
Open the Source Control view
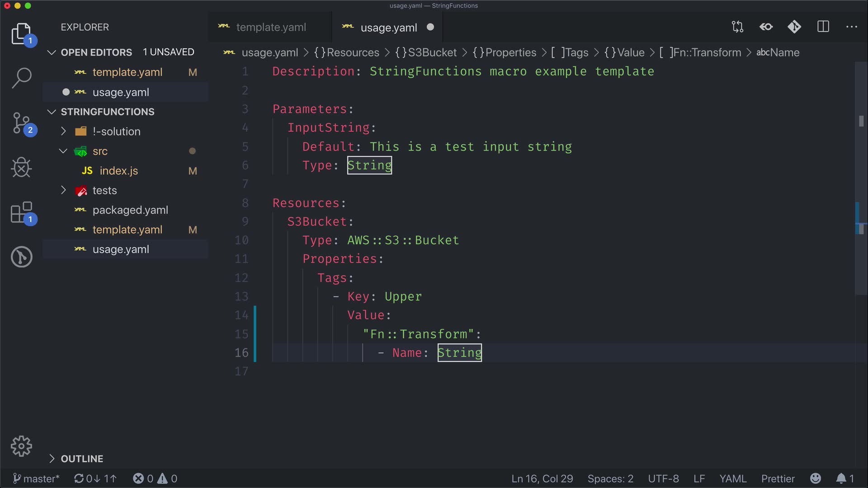pyautogui.click(x=21, y=123)
